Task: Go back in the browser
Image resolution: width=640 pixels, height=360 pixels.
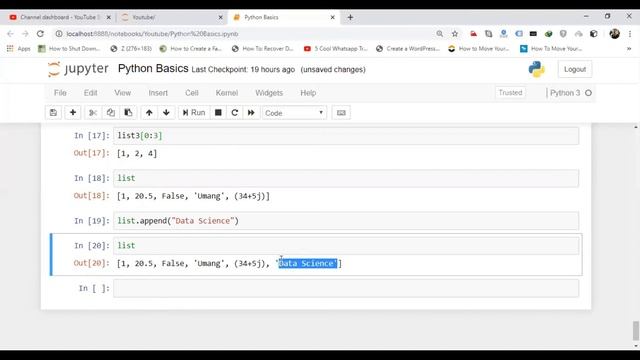Action: tap(10, 34)
